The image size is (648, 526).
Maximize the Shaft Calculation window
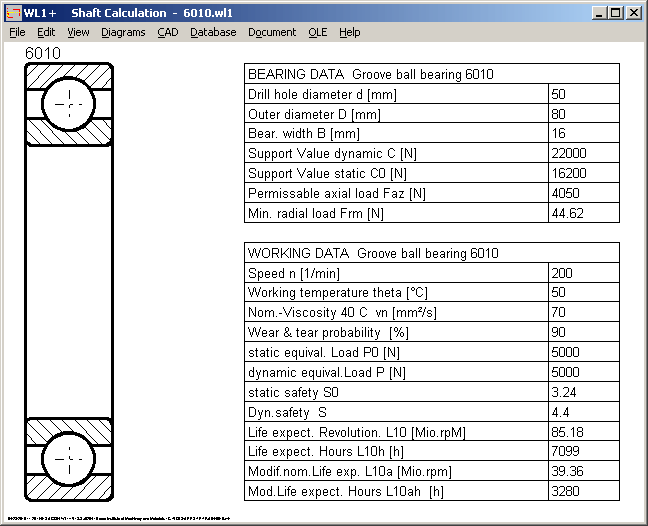click(616, 13)
